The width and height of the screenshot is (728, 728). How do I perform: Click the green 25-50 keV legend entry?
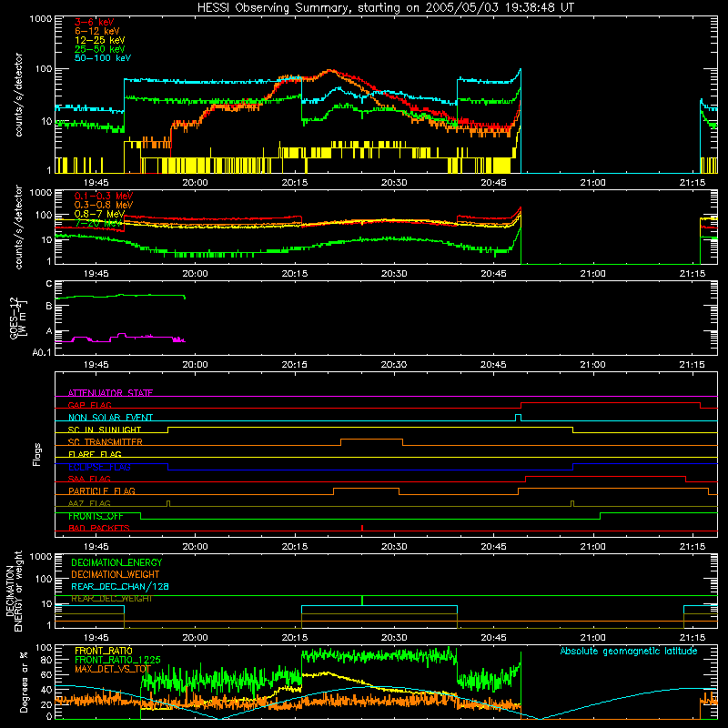[x=100, y=49]
